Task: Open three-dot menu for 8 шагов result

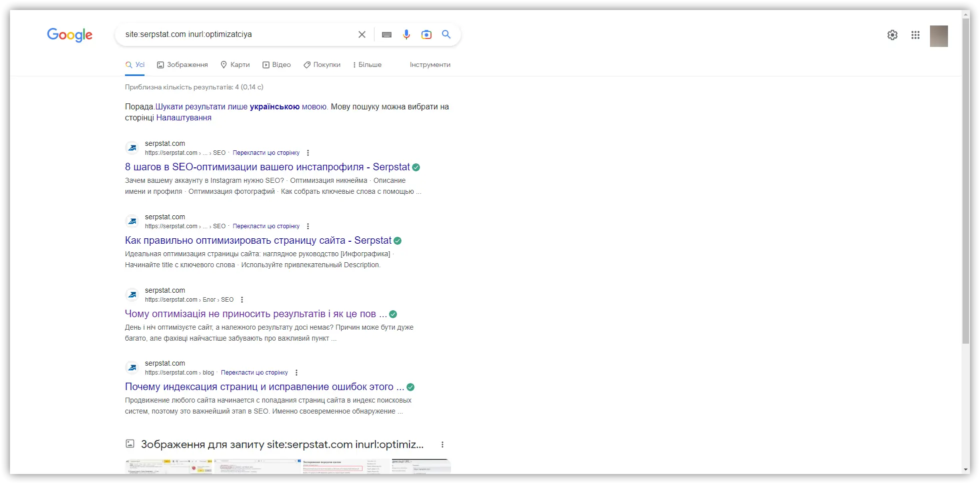Action: click(308, 153)
